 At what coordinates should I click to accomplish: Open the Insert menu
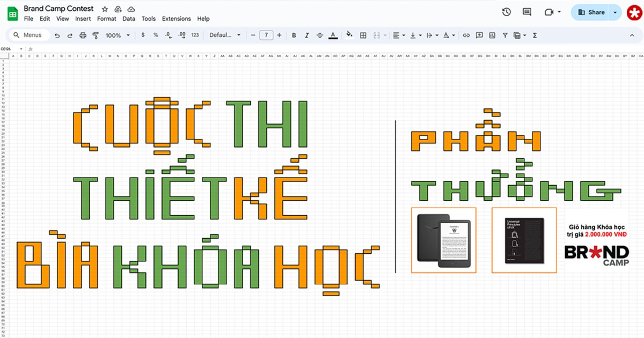(83, 19)
